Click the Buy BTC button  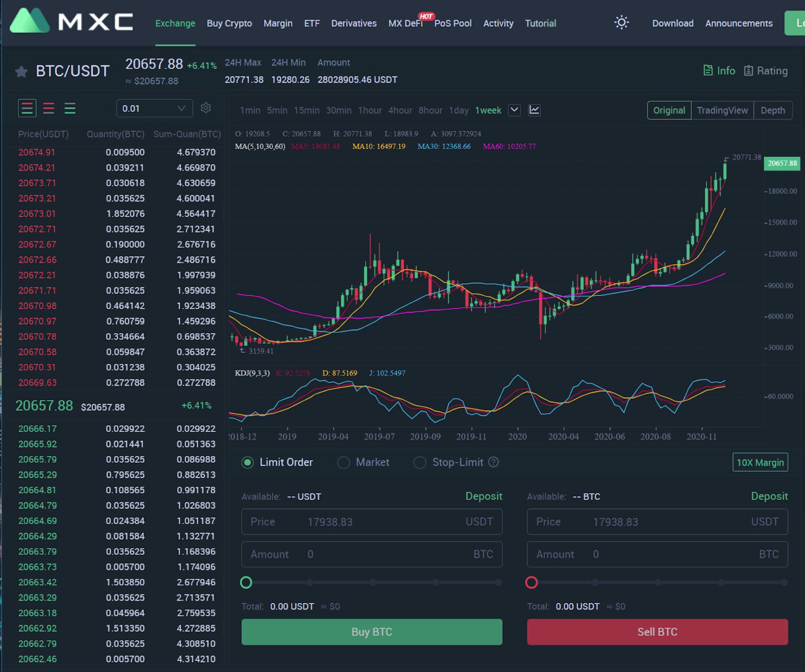(x=371, y=632)
